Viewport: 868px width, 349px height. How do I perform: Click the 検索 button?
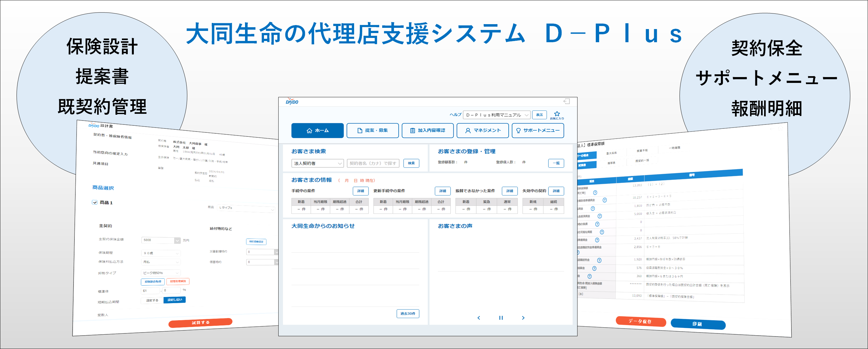coord(411,164)
